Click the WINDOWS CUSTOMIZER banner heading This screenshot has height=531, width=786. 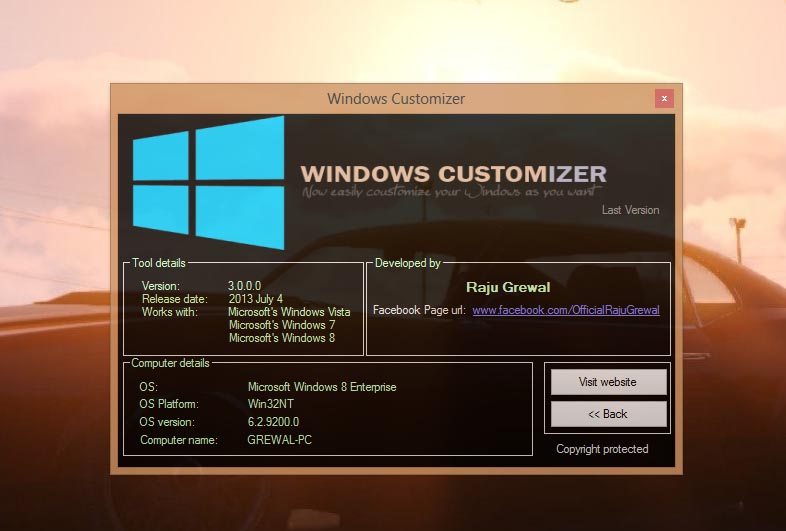tap(454, 174)
